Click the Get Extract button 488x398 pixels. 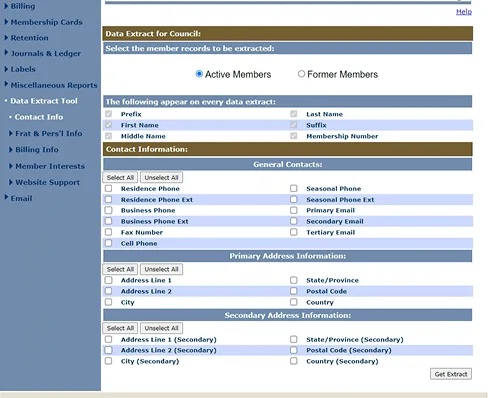click(x=451, y=374)
